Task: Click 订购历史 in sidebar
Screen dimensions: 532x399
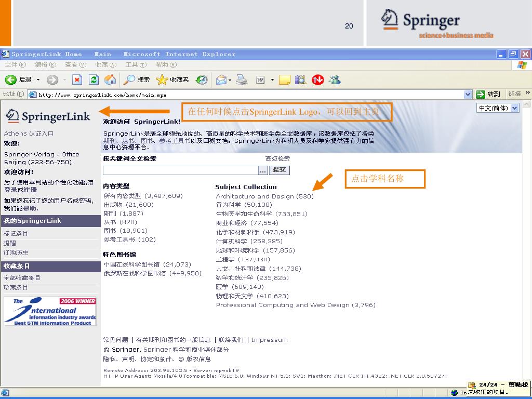Action: (16, 252)
